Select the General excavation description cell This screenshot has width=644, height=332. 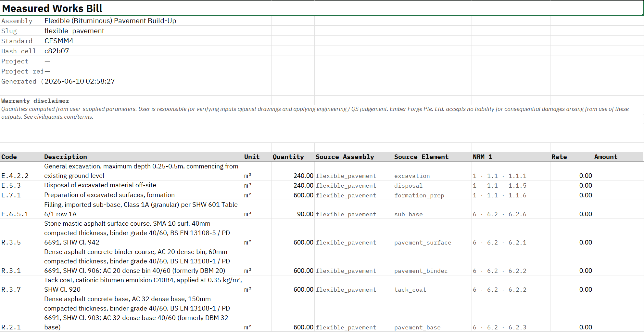[143, 171]
